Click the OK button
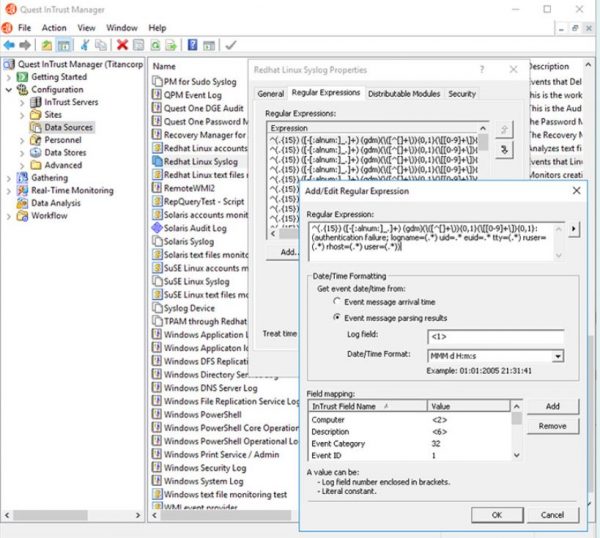600x538 pixels. tap(496, 514)
